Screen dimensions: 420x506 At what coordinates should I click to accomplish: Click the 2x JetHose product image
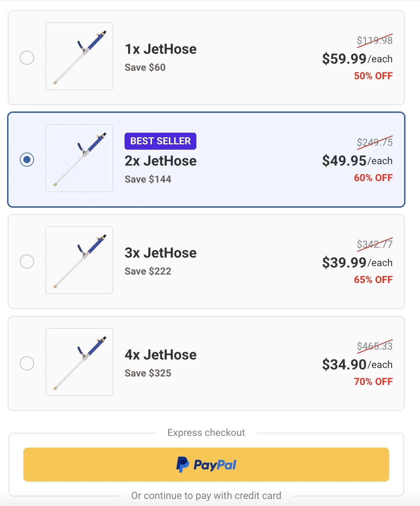coord(79,158)
